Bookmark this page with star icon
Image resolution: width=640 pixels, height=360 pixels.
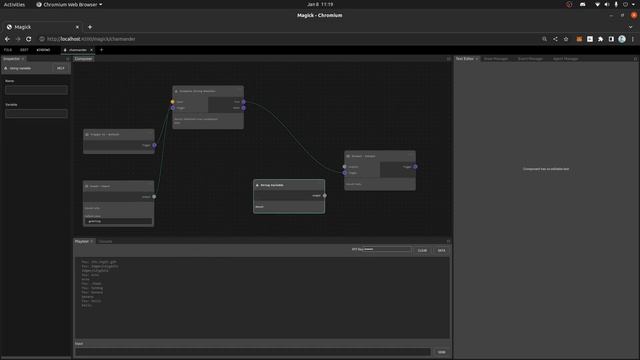pos(566,39)
